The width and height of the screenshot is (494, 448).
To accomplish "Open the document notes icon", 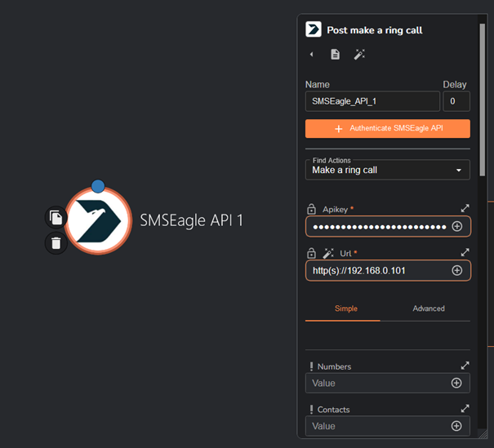I will point(336,54).
